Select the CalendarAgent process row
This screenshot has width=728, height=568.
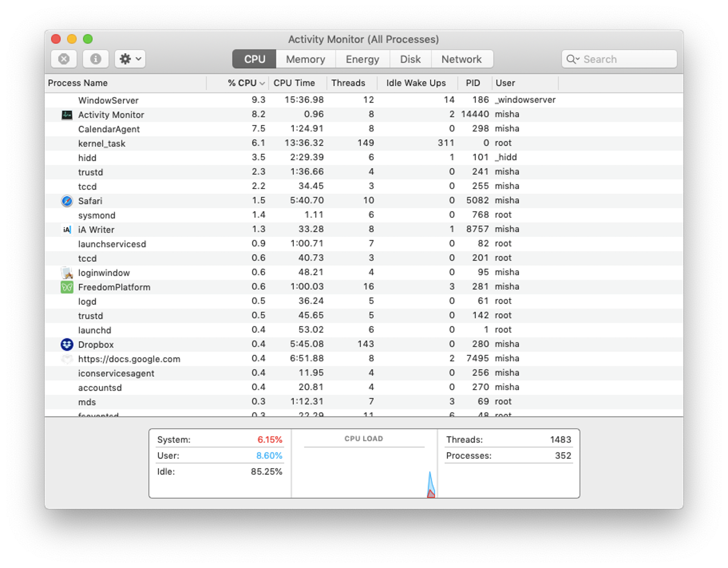[364, 129]
